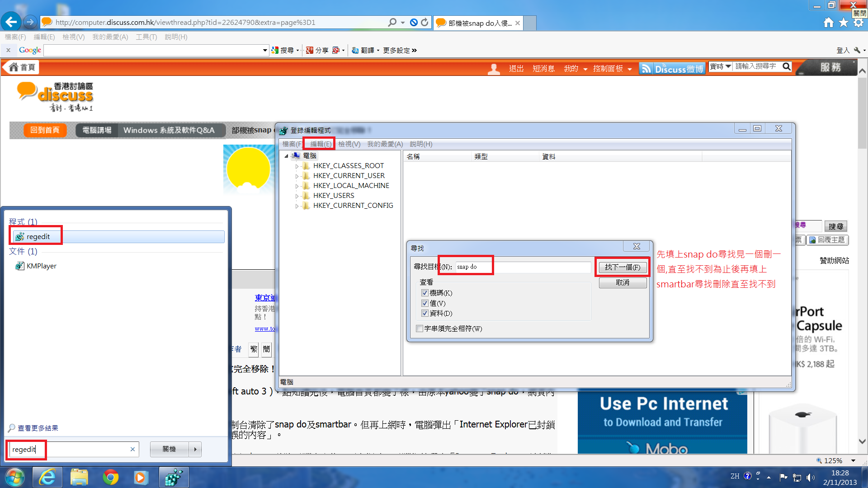Viewport: 868px width, 488px height.
Task: Expand HKEY_CURRENT_CONFIG tree node
Action: (x=297, y=206)
